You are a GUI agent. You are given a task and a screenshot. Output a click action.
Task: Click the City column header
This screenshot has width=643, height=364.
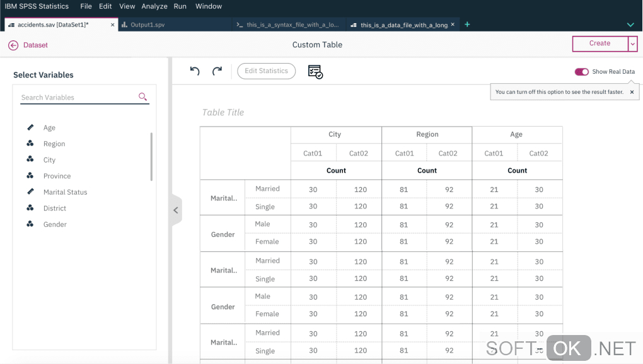(335, 134)
